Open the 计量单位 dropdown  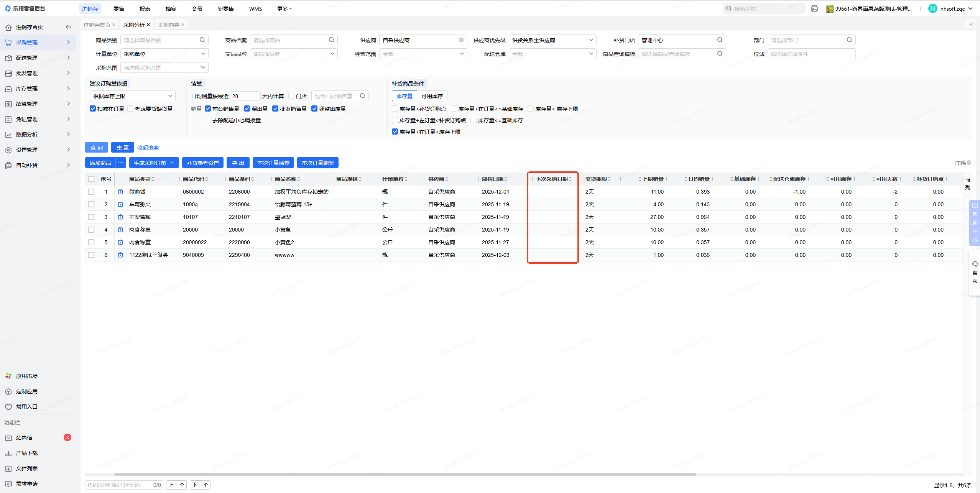tap(164, 54)
